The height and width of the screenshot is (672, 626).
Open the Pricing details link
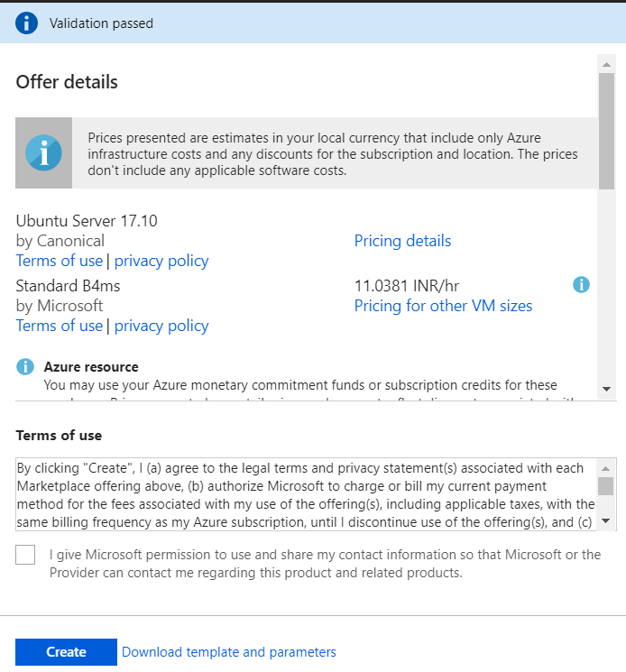(x=402, y=241)
